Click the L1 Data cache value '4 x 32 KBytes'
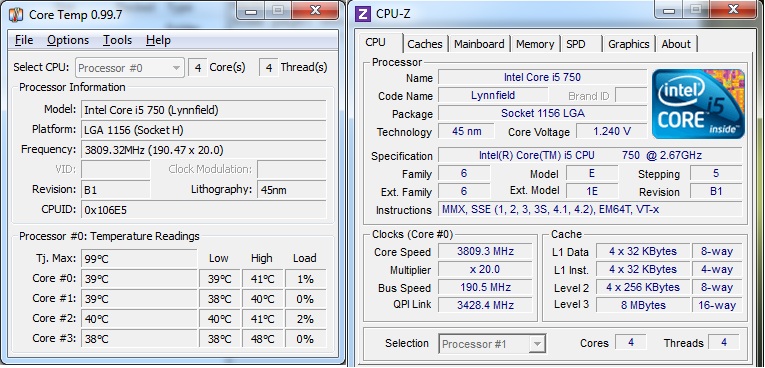The image size is (765, 368). (x=643, y=251)
